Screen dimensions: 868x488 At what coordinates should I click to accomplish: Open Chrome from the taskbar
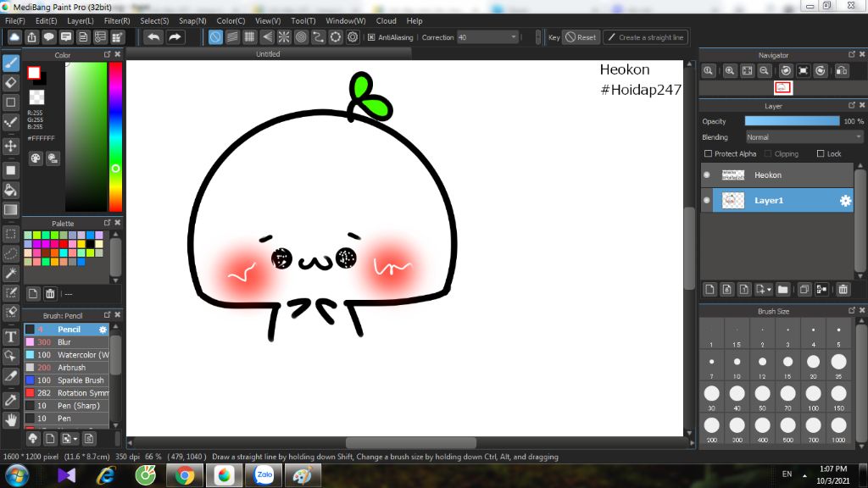tap(184, 475)
